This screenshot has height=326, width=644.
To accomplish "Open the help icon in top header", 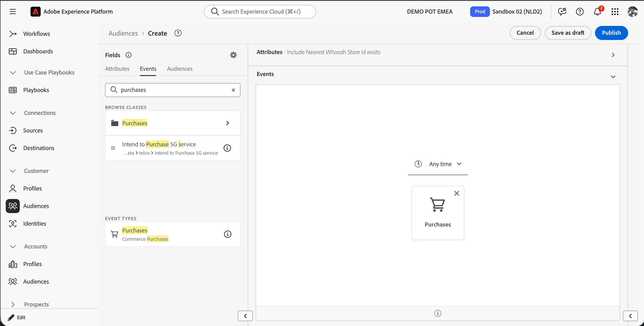I will [580, 11].
